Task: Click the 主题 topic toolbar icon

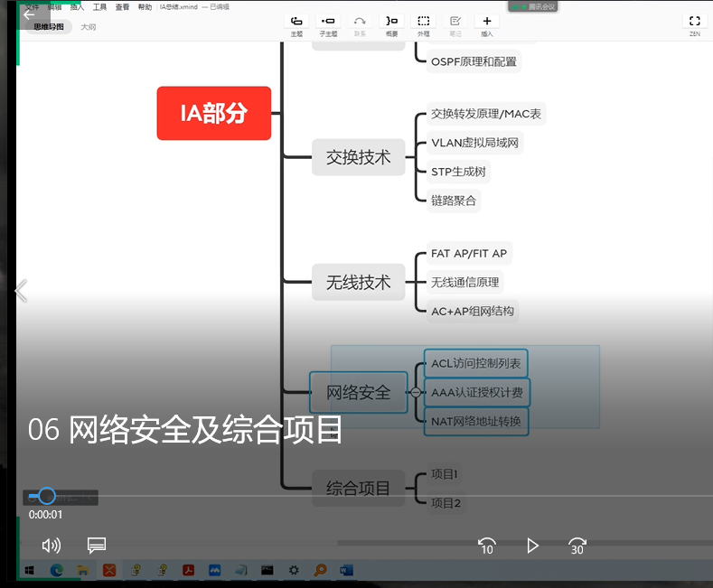Action: (x=296, y=21)
